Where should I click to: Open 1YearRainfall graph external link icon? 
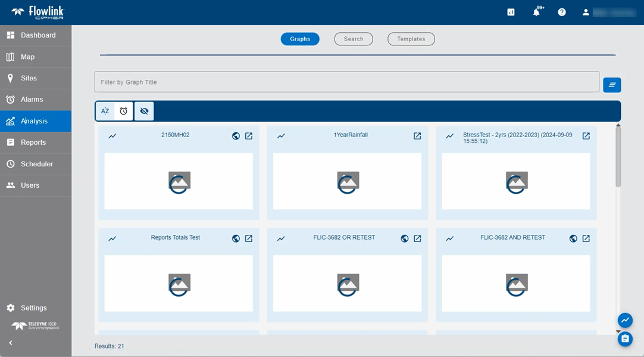pyautogui.click(x=417, y=136)
